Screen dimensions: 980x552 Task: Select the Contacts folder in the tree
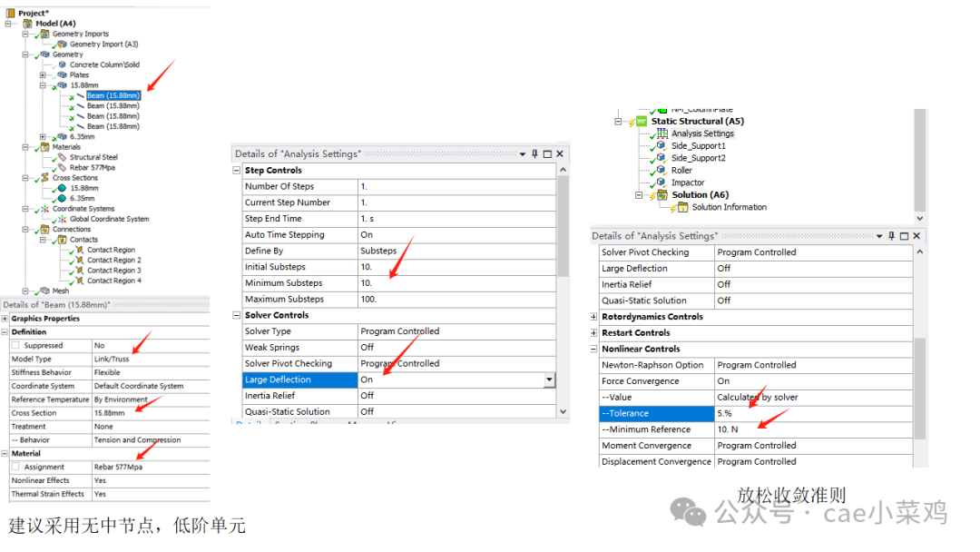[x=83, y=240]
